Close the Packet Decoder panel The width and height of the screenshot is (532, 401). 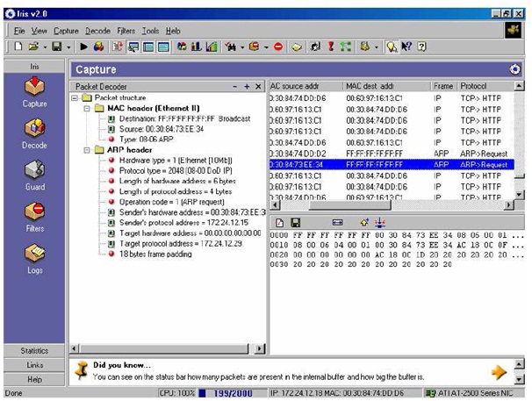pos(258,87)
